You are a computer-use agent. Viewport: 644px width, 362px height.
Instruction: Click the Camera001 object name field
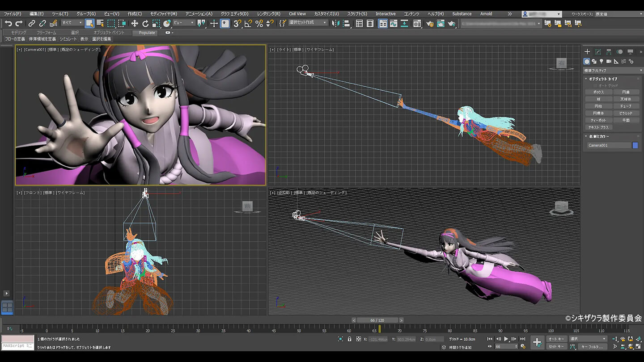[608, 145]
